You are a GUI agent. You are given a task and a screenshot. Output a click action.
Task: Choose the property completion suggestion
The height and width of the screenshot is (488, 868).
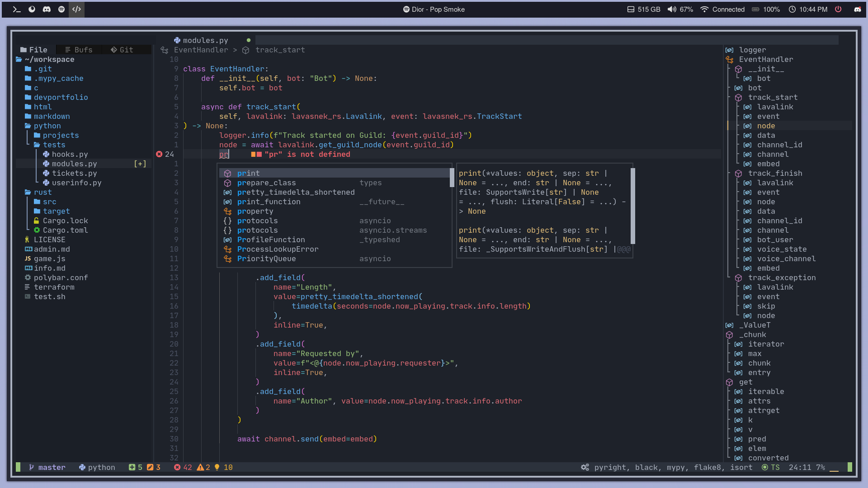coord(255,211)
